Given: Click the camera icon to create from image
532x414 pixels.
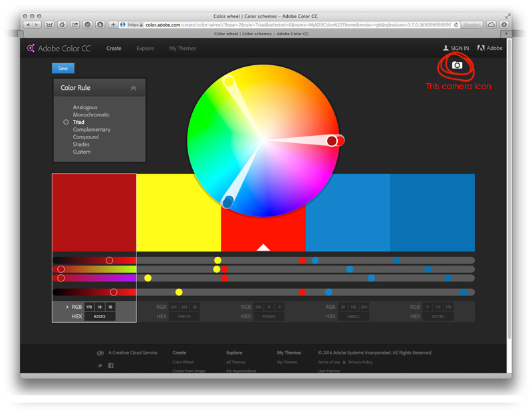Looking at the screenshot, I should pyautogui.click(x=457, y=65).
